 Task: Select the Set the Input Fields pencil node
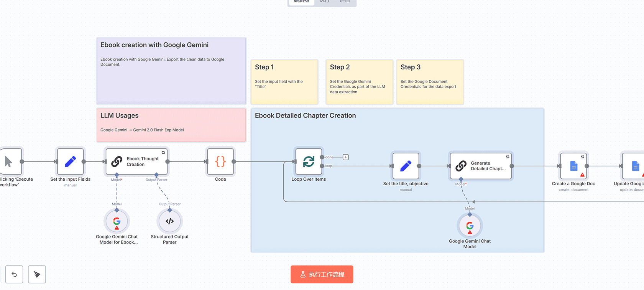point(70,161)
